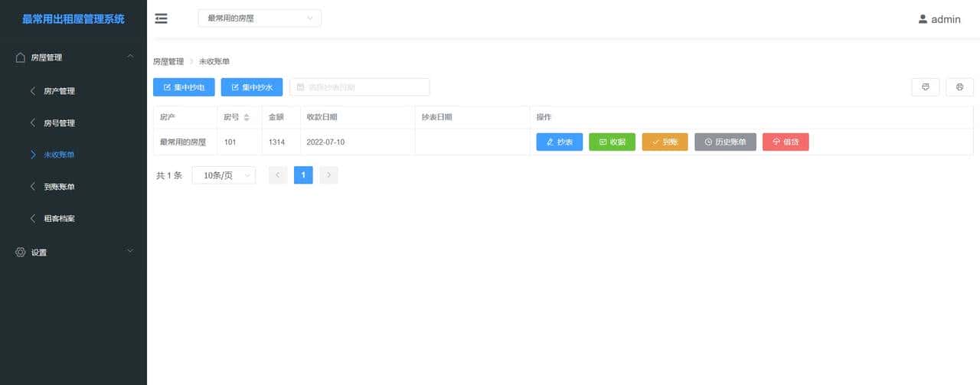Click the gray 历史账单 button
The width and height of the screenshot is (980, 385).
pos(725,142)
